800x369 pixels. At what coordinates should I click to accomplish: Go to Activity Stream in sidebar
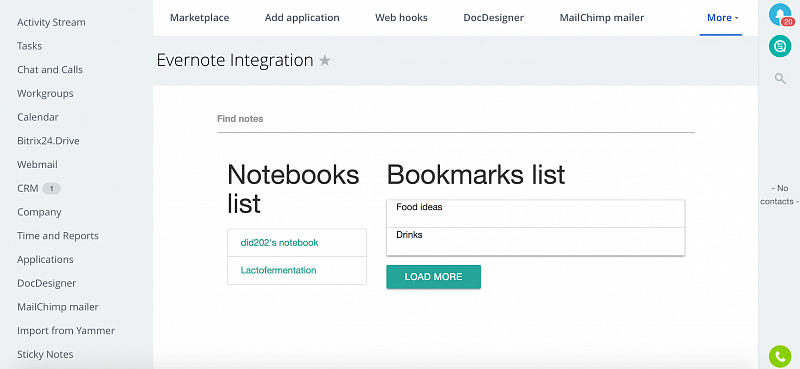51,22
